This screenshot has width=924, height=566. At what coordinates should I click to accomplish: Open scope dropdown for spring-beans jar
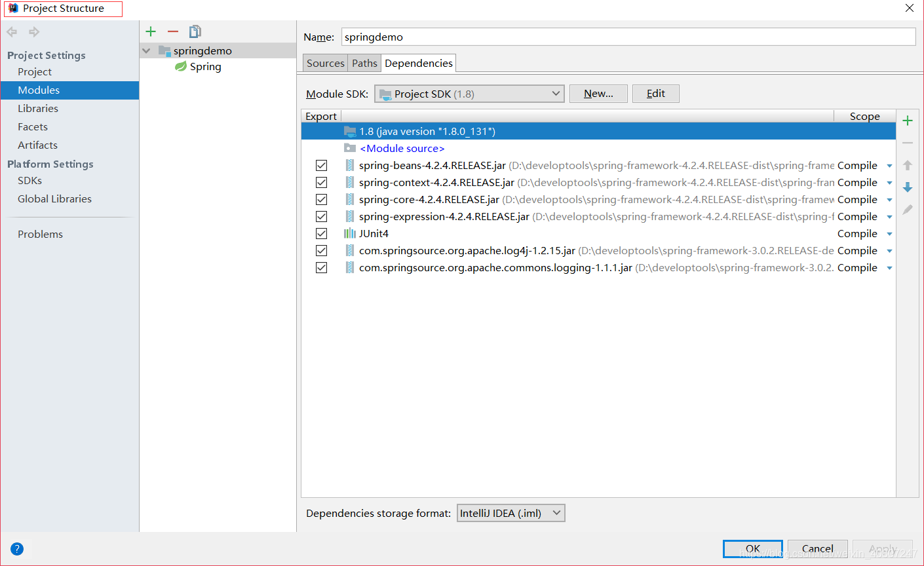(x=889, y=166)
